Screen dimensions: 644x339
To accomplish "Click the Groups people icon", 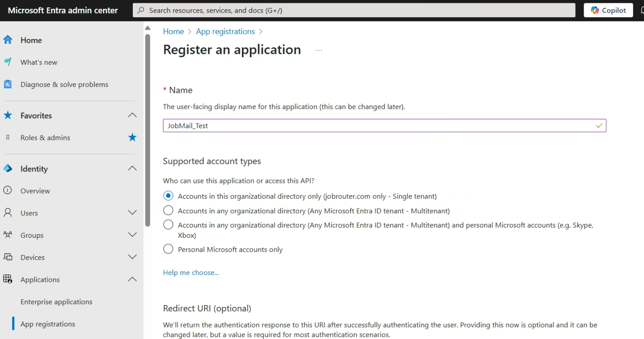I will pos(8,235).
